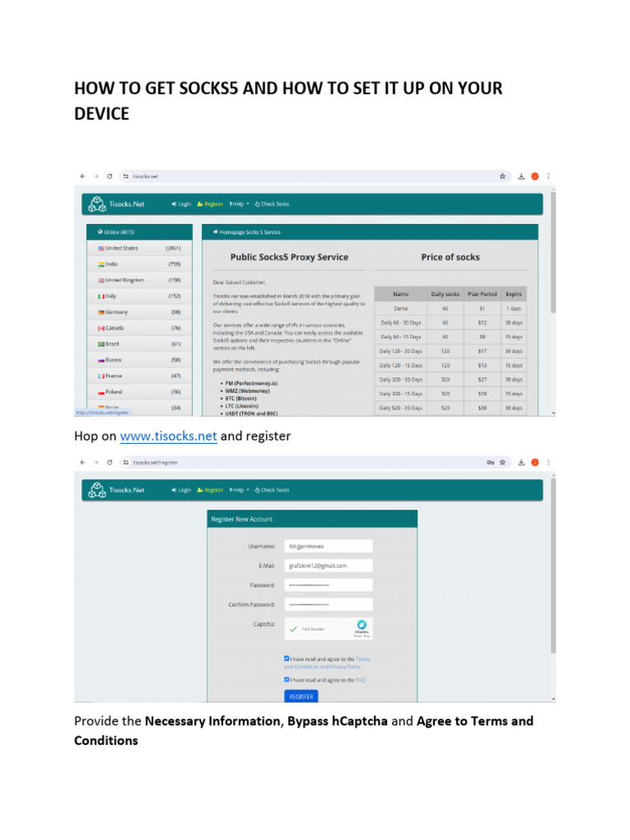Expand the Help dropdown on the homepage navbar
The height and width of the screenshot is (840, 630).
pyautogui.click(x=239, y=204)
